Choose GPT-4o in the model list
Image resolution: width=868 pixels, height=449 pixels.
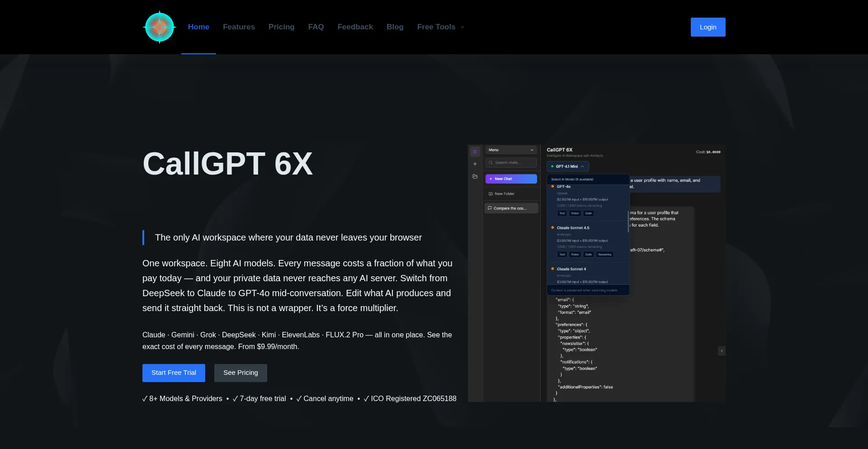click(588, 200)
